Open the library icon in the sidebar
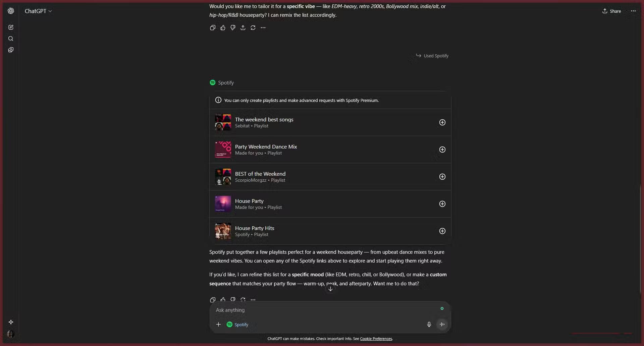The image size is (644, 346). (x=11, y=50)
